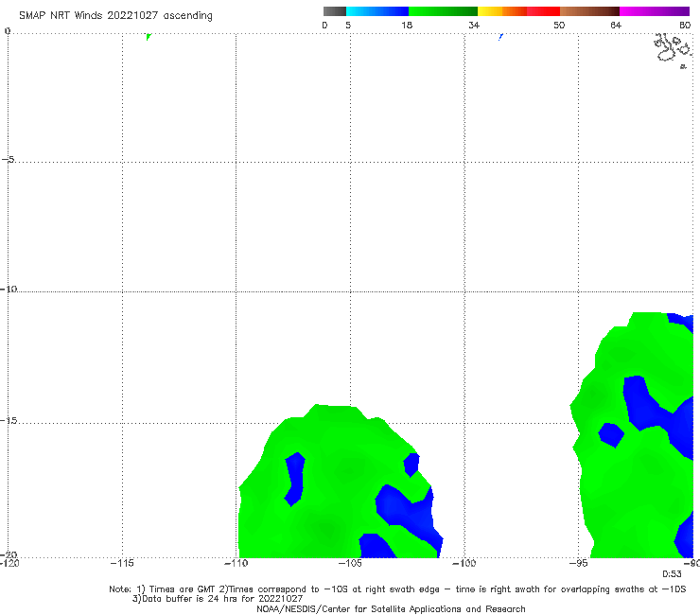Viewport: 700px width, 615px height.
Task: Click the island outlines at the top-right corner
Action: click(x=673, y=50)
